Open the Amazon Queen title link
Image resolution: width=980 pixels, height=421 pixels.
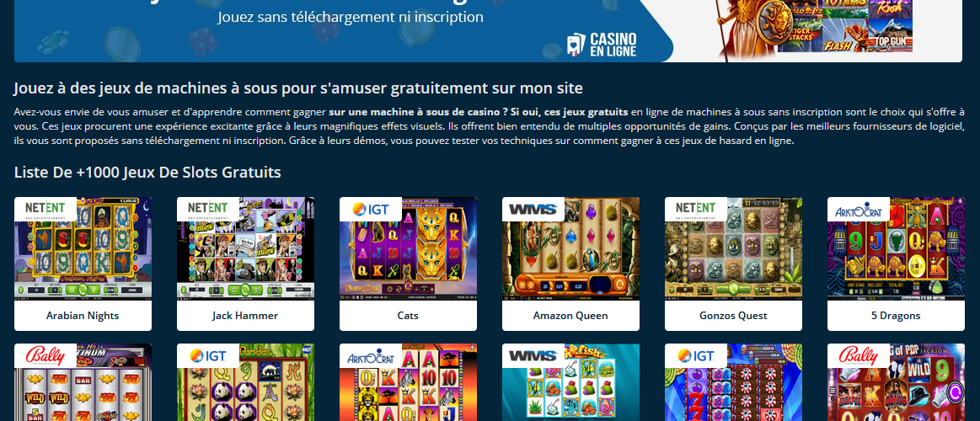pyautogui.click(x=570, y=316)
